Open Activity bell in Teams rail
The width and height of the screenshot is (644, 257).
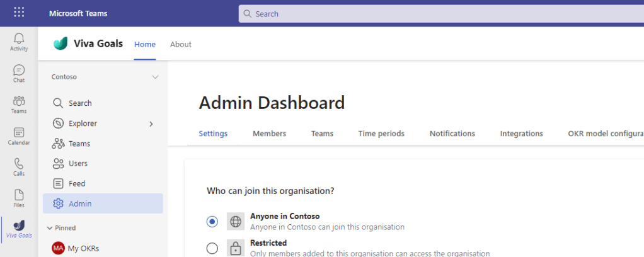(19, 42)
